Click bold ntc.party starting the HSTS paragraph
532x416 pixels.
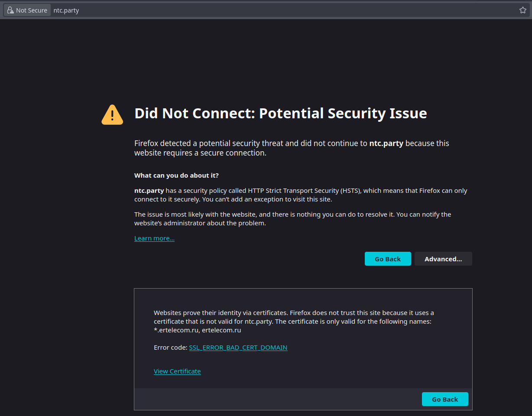coord(149,191)
